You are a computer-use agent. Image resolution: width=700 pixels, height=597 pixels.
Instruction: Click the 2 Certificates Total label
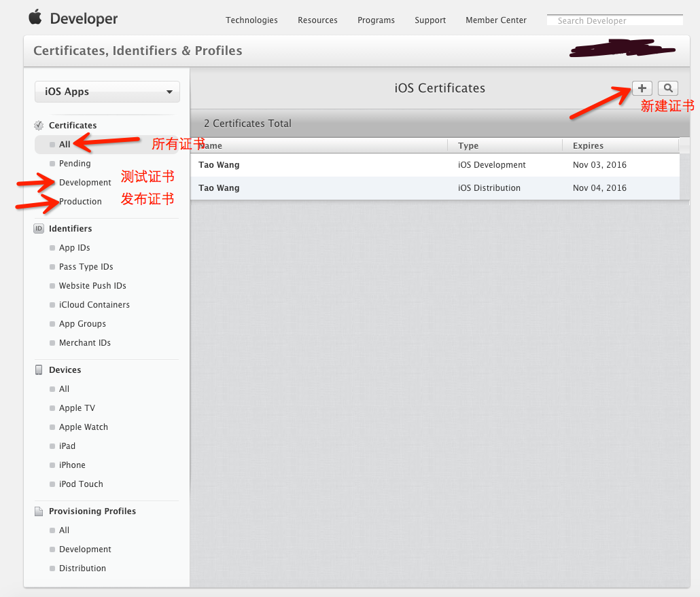(x=248, y=124)
